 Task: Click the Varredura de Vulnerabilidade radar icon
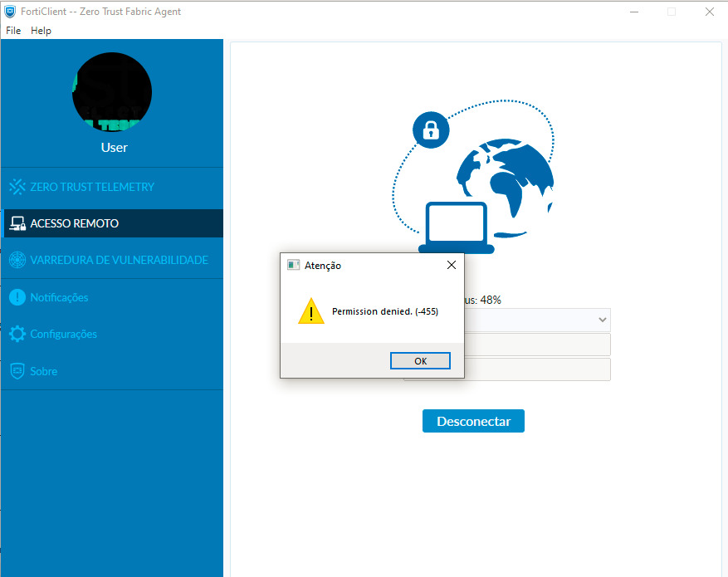(x=17, y=260)
